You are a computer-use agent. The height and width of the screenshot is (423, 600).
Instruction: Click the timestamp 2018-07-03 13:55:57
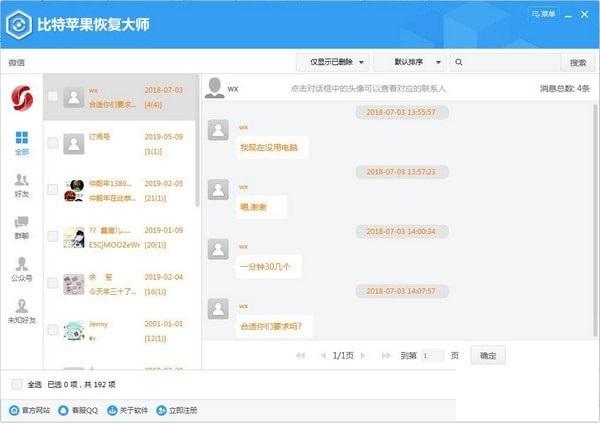401,112
